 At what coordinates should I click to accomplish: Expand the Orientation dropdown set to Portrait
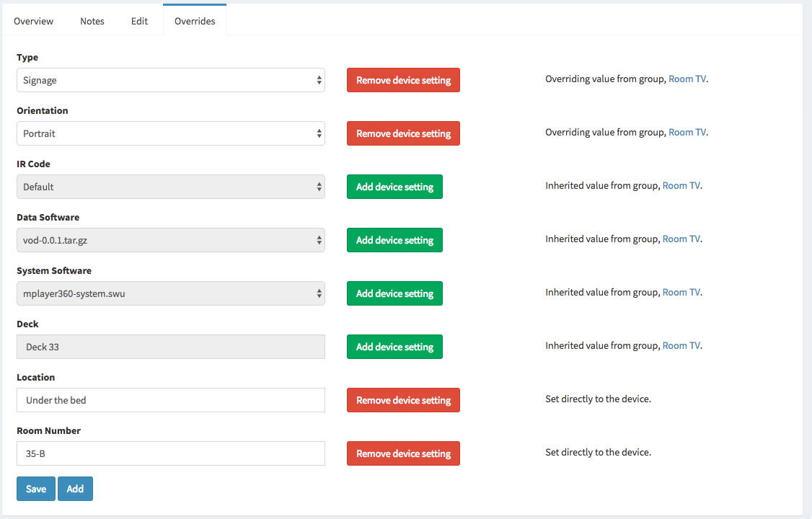click(170, 133)
